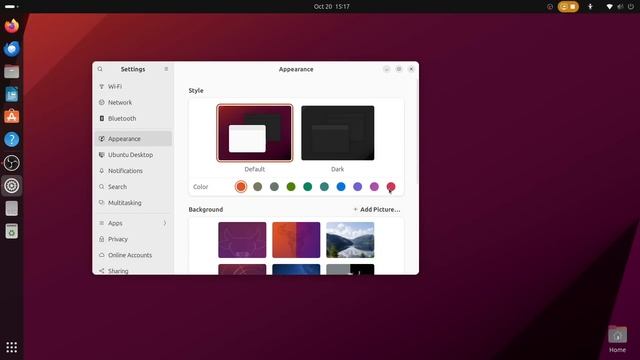Open Notifications settings

tap(133, 171)
